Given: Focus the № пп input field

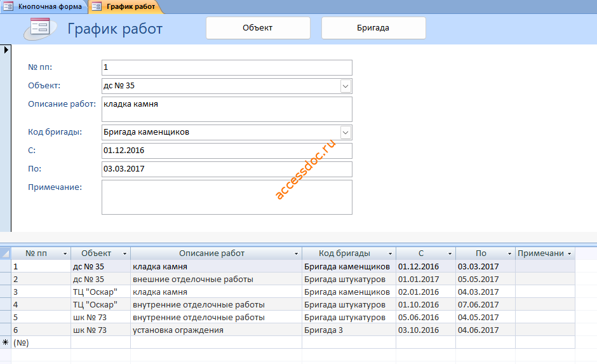Looking at the screenshot, I should 227,67.
